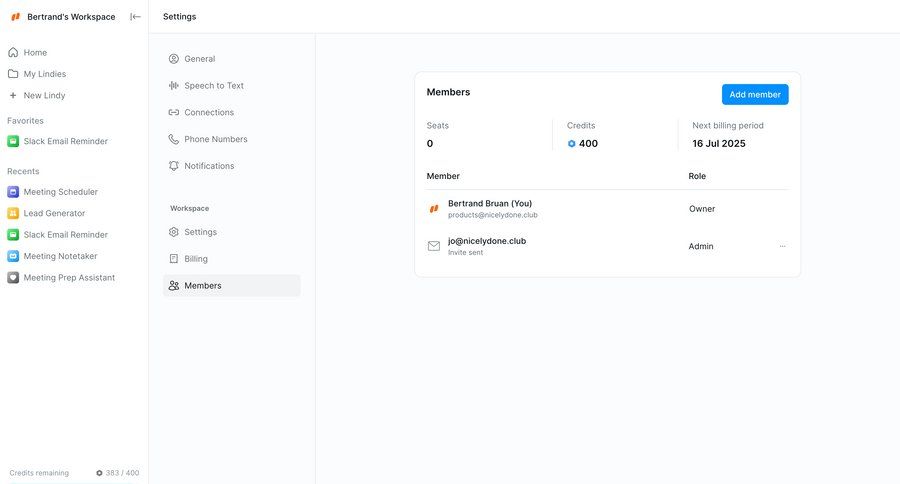Go to Home in the sidebar

(x=35, y=52)
